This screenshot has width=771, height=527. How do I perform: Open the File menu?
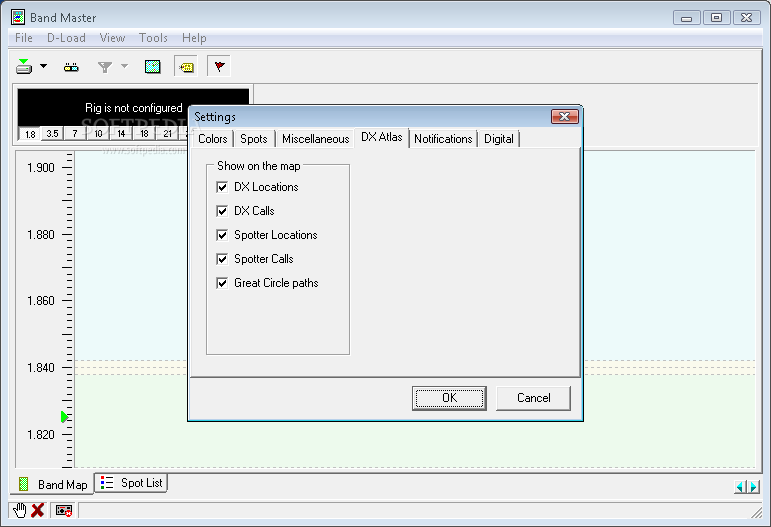pyautogui.click(x=24, y=38)
